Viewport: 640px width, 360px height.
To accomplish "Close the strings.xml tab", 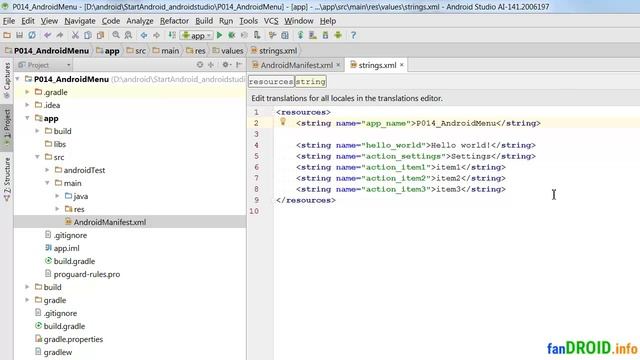I will [402, 65].
